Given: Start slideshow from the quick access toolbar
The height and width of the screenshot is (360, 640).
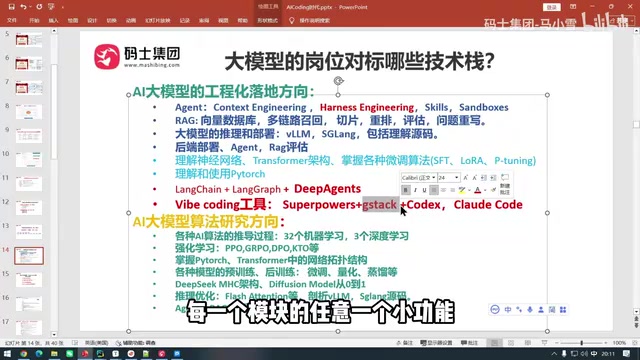Looking at the screenshot, I should click(51, 7).
